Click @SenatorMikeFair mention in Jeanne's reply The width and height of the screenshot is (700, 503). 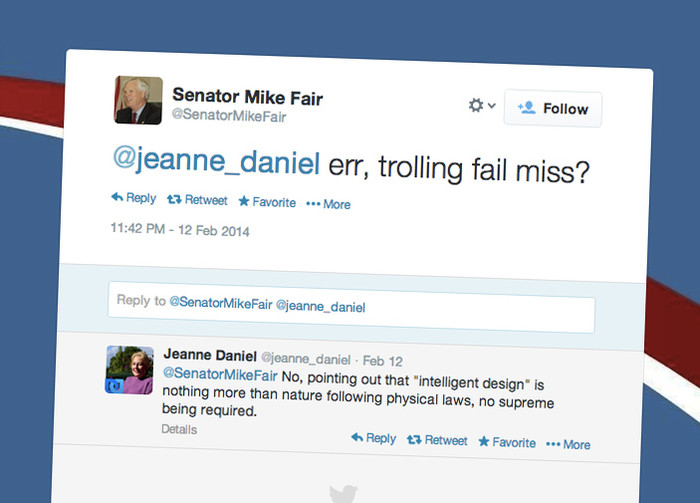(x=220, y=376)
